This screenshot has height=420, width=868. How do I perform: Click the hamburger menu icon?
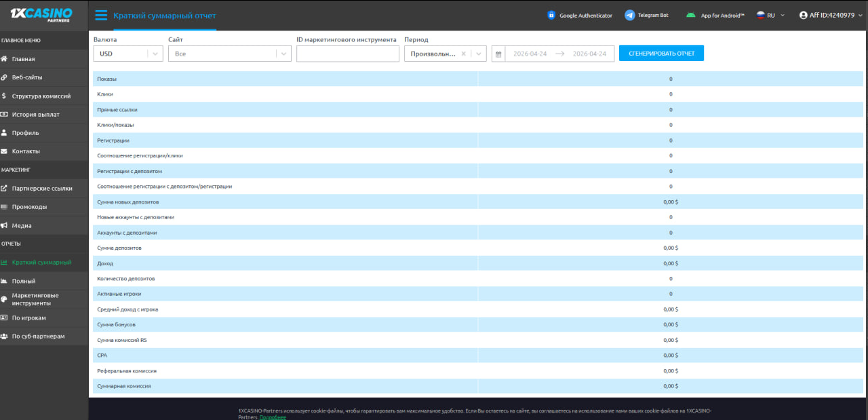tap(101, 15)
